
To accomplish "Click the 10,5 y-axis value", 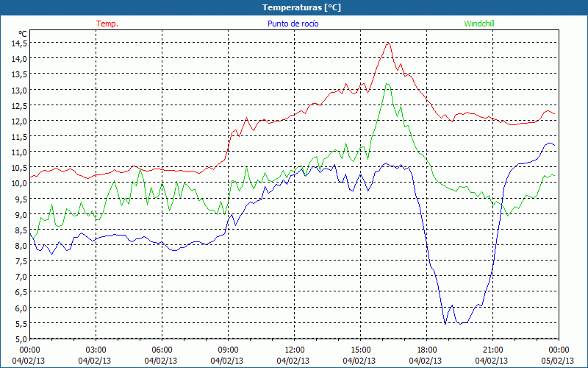I will 19,168.
